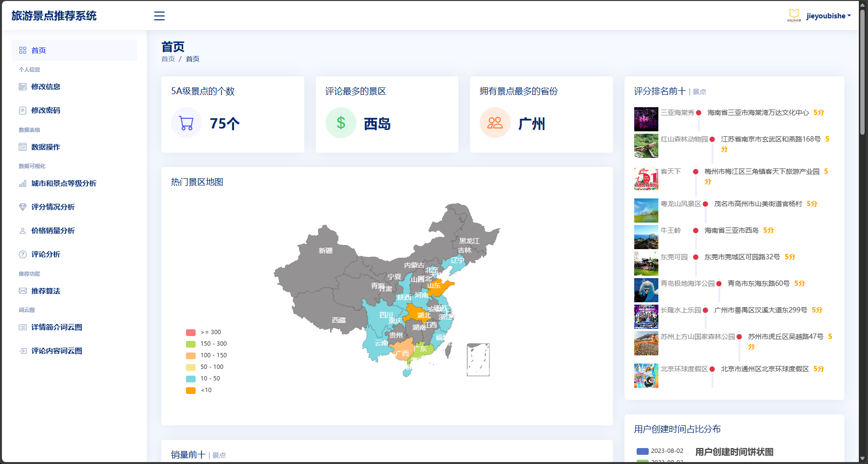Click the 红山森林动物园 attraction thumbnail
The height and width of the screenshot is (464, 868).
point(646,146)
